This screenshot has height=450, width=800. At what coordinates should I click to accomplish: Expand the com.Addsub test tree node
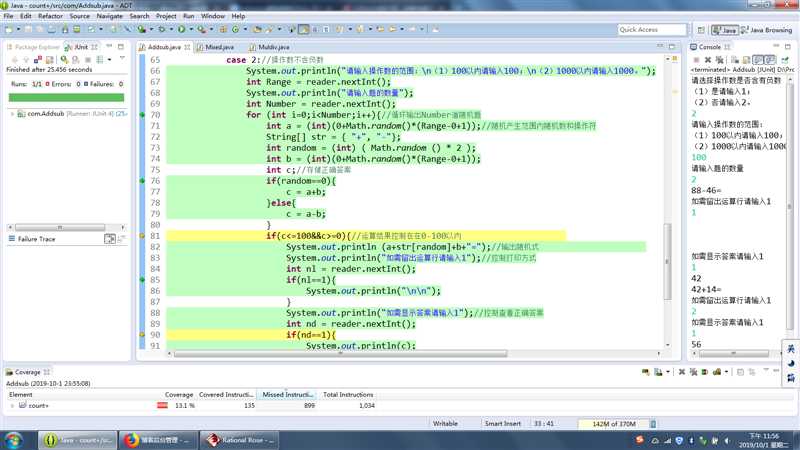(x=12, y=114)
